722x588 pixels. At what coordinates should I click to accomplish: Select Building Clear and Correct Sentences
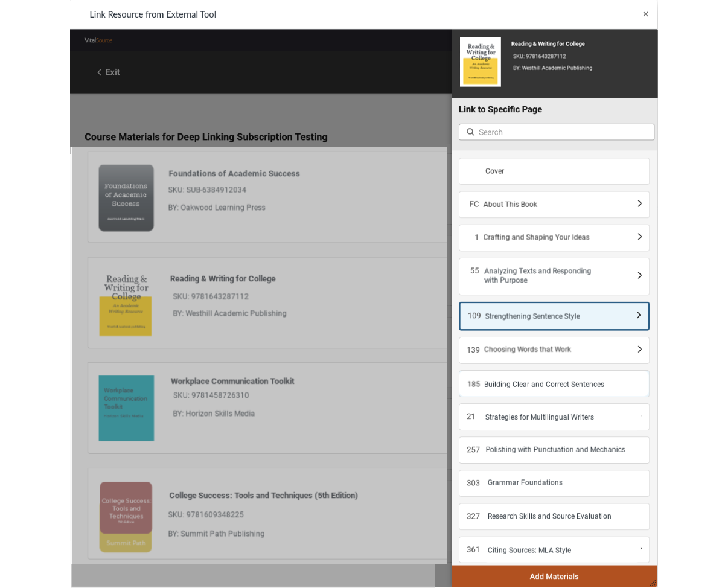click(x=554, y=384)
